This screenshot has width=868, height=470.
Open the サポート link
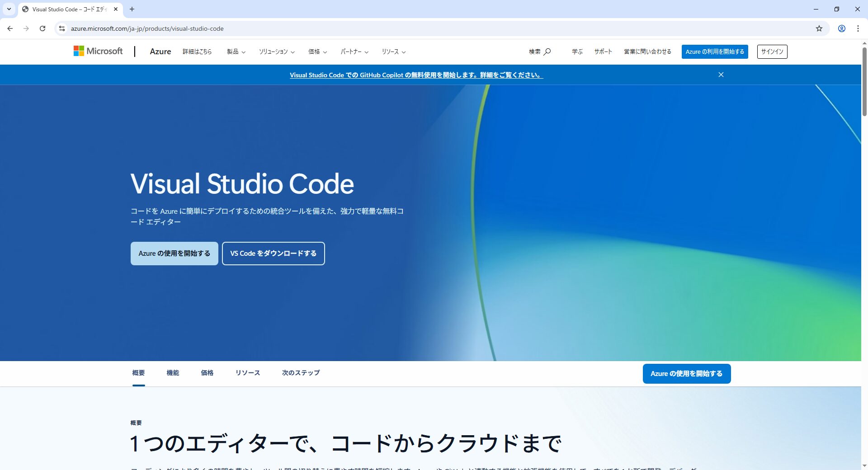pyautogui.click(x=603, y=52)
